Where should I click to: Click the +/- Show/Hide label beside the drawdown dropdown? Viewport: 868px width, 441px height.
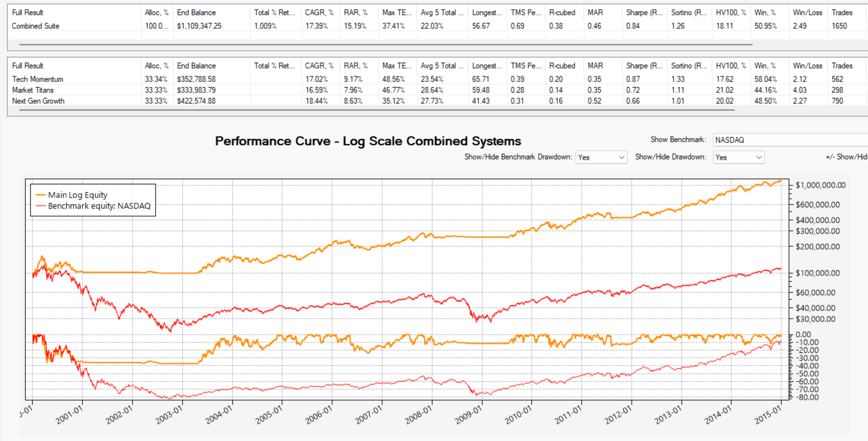tap(846, 157)
